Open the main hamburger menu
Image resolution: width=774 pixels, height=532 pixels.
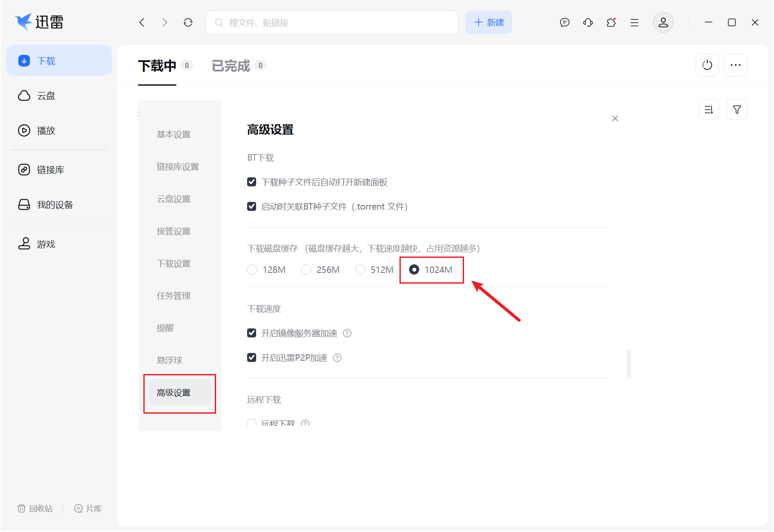pos(635,22)
